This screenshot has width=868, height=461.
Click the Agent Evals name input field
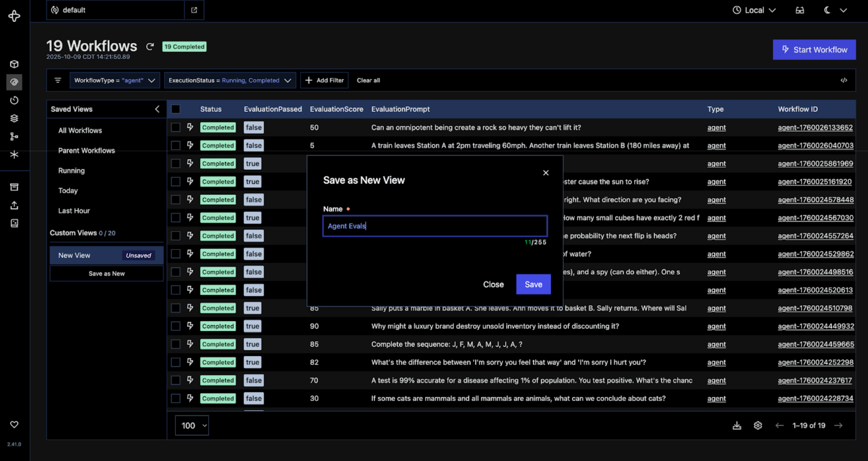coord(435,226)
